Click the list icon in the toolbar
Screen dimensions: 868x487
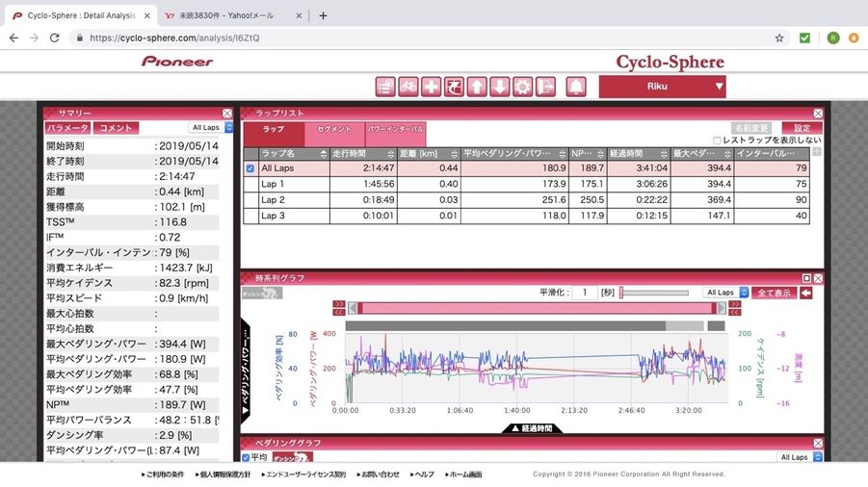[385, 87]
